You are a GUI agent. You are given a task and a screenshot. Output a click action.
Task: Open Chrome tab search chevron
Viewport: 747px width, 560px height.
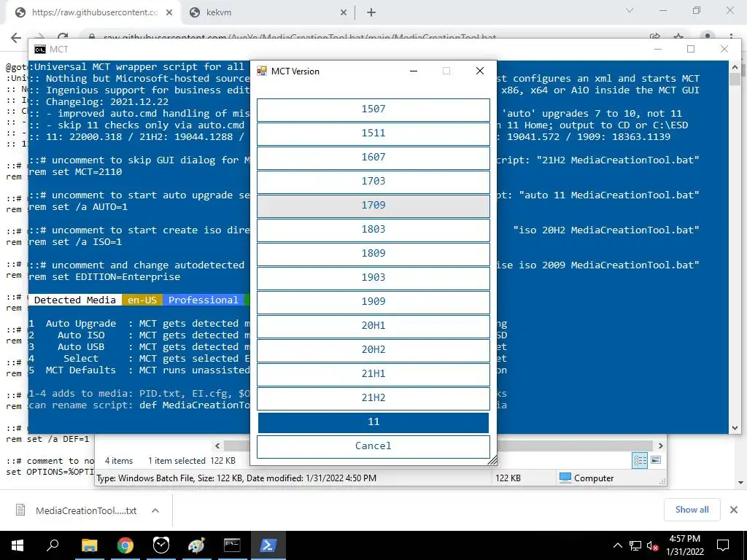tap(629, 10)
